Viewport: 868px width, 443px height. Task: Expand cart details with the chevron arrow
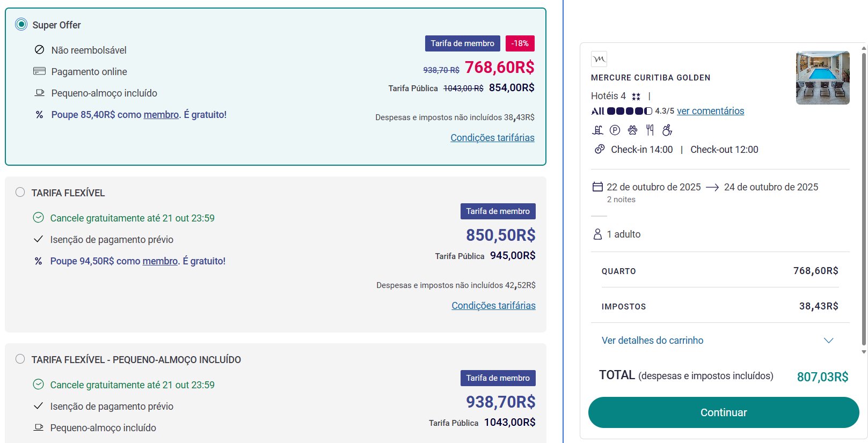pyautogui.click(x=828, y=341)
